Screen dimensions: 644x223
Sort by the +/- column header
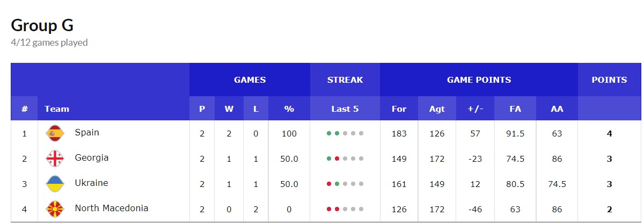(475, 109)
